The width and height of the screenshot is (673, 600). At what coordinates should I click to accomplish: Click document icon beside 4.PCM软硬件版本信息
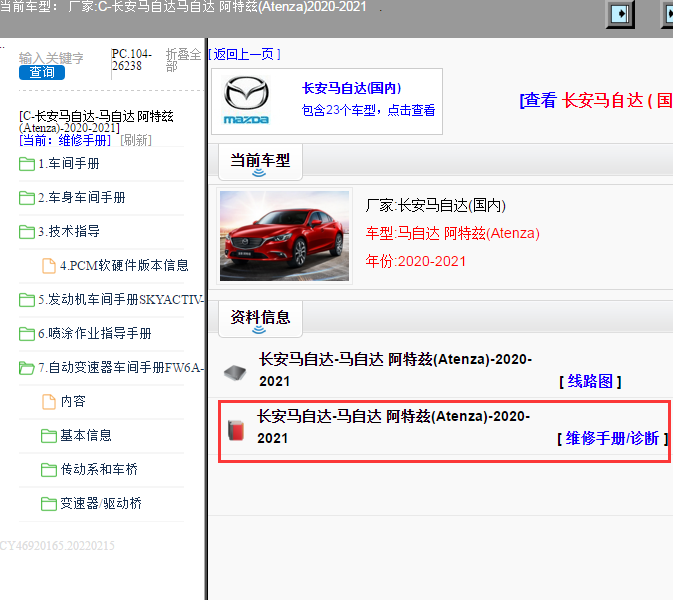(x=49, y=266)
